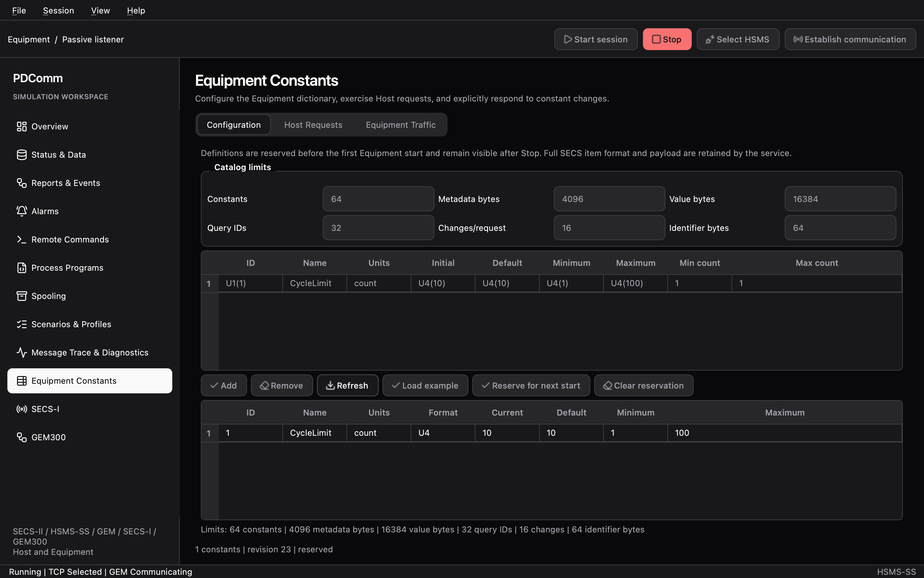Click the Load example button
Screen dimensions: 924x578
pyautogui.click(x=425, y=385)
